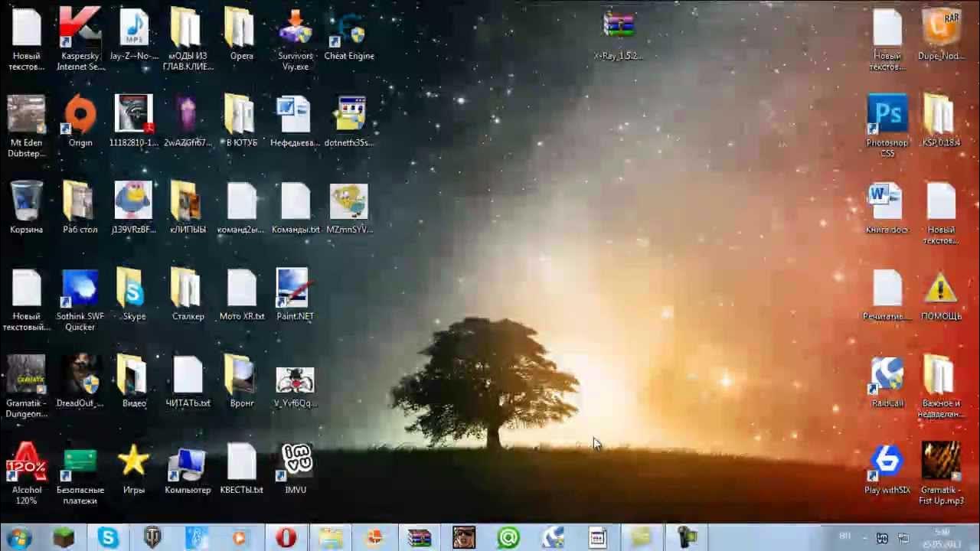Open the V_Yvf6Qq image file
The height and width of the screenshot is (551, 980).
(x=295, y=379)
